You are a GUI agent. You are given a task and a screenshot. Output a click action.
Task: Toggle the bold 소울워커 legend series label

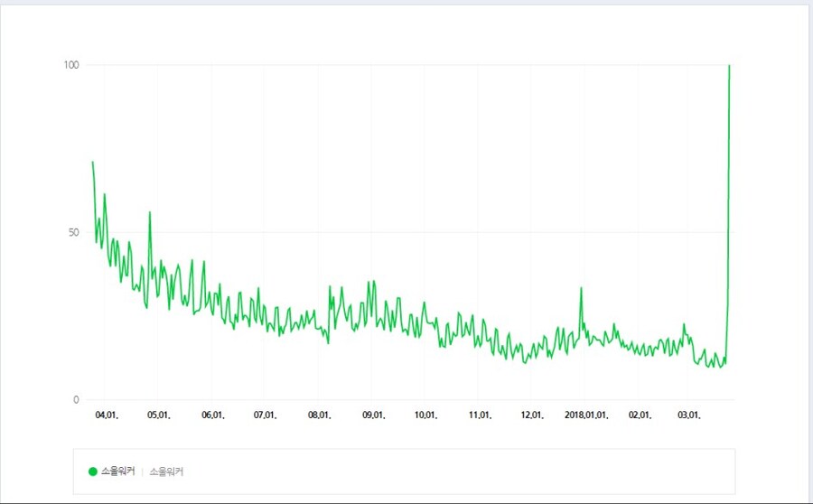(x=117, y=471)
